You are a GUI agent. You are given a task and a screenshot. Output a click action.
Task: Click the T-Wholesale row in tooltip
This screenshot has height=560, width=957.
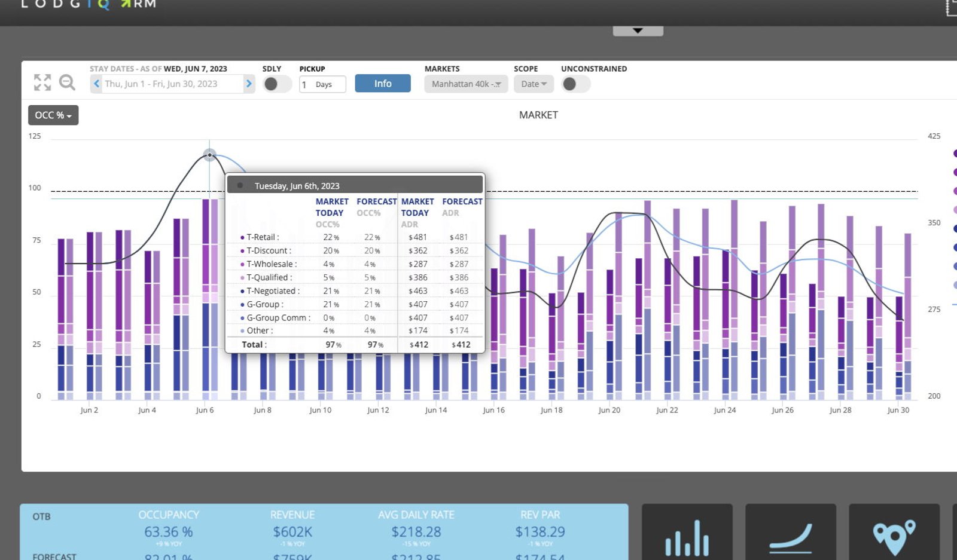(x=355, y=264)
